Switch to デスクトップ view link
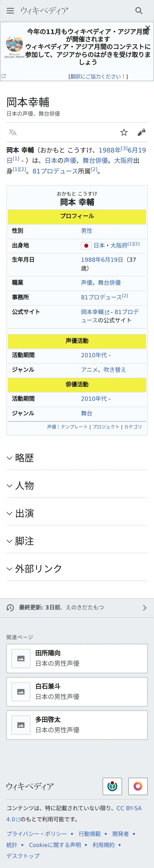The image size is (154, 868). pyautogui.click(x=23, y=856)
